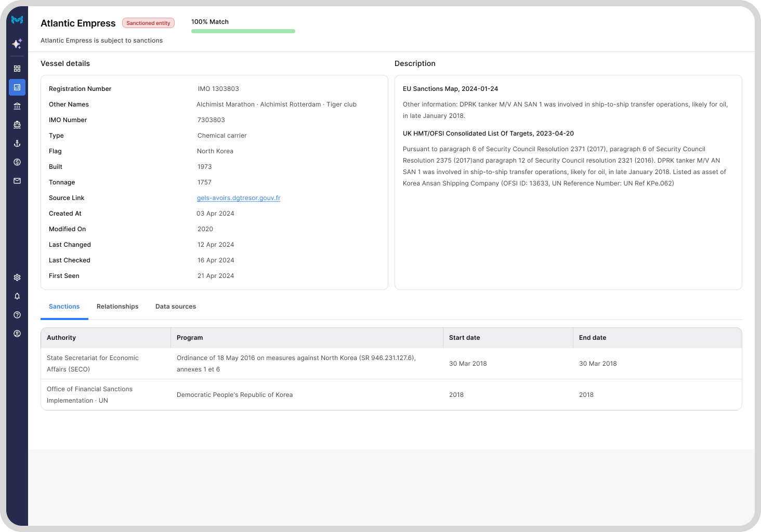This screenshot has width=761, height=532.
Task: Click the Sanctioned entity badge
Action: [148, 23]
